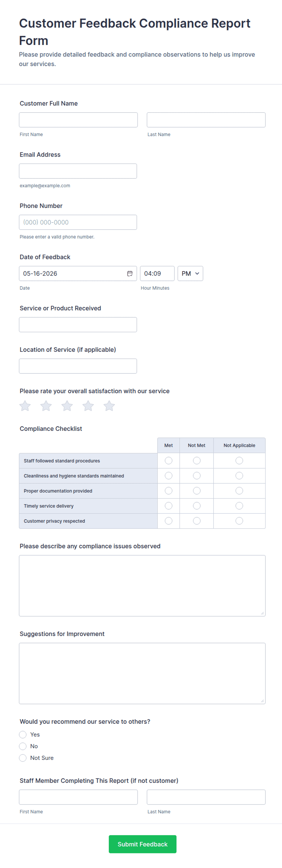Open the calendar date picker icon
The height and width of the screenshot is (868, 282).
tap(129, 273)
